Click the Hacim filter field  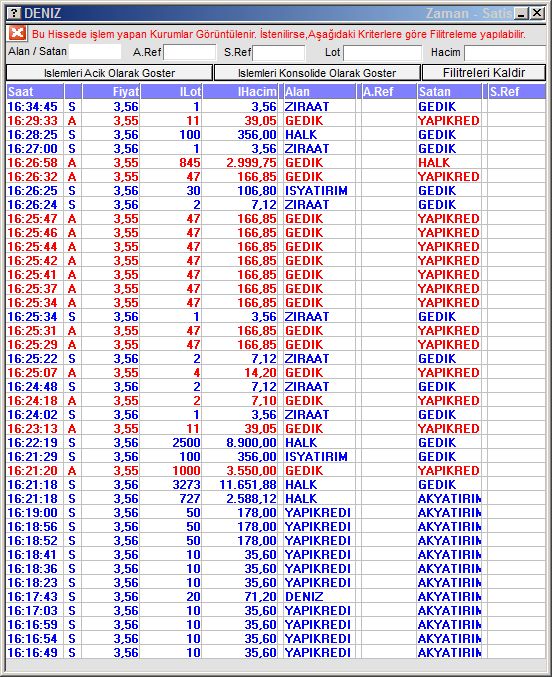coord(505,53)
